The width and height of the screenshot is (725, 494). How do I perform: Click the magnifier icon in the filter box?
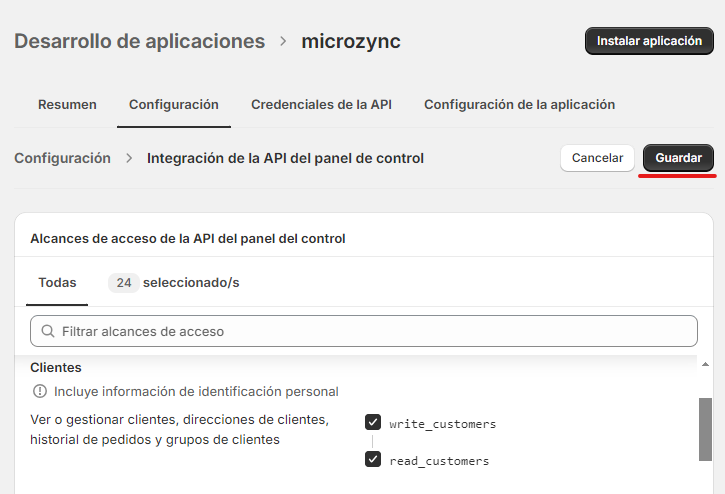[47, 331]
